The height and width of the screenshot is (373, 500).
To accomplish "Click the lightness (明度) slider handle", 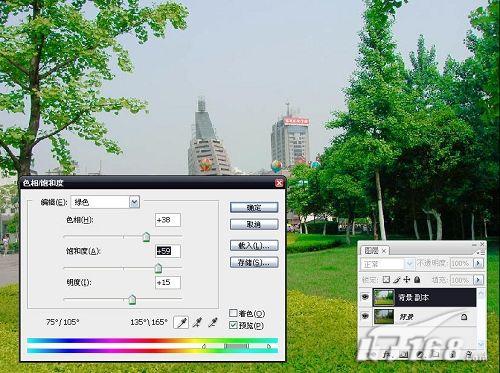I will click(x=132, y=299).
